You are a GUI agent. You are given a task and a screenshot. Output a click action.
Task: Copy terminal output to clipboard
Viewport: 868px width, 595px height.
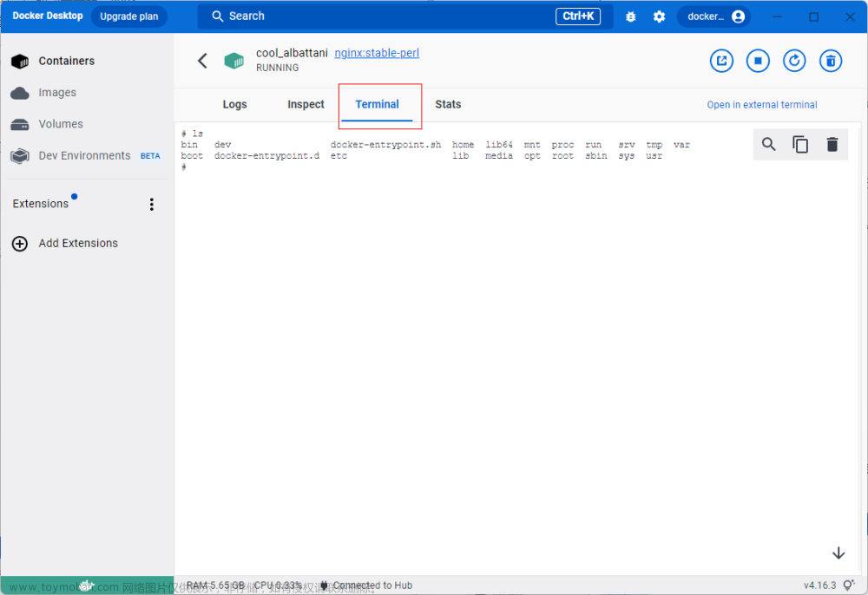(800, 145)
